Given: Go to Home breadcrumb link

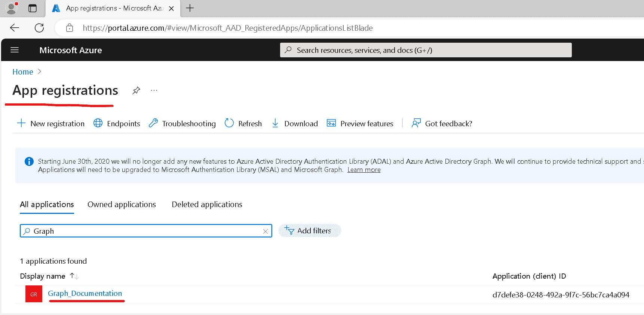Looking at the screenshot, I should (x=23, y=72).
